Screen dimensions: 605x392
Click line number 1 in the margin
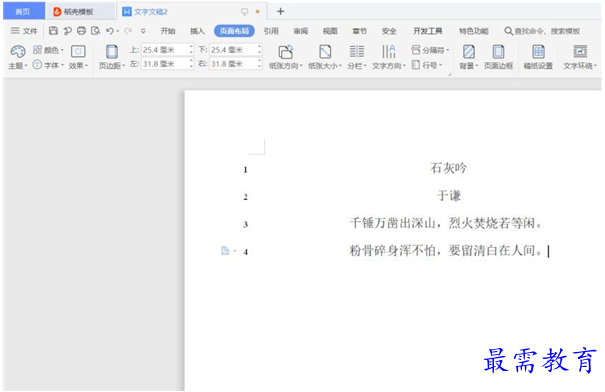click(245, 170)
